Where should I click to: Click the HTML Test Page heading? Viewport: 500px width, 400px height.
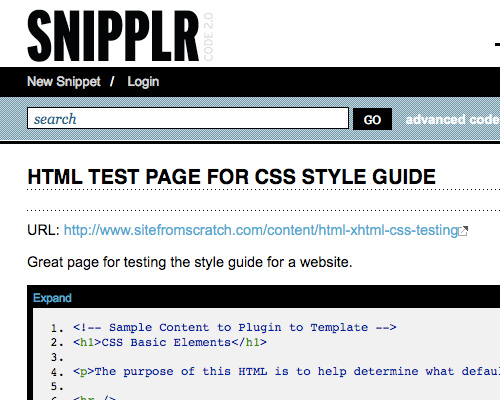[x=232, y=176]
